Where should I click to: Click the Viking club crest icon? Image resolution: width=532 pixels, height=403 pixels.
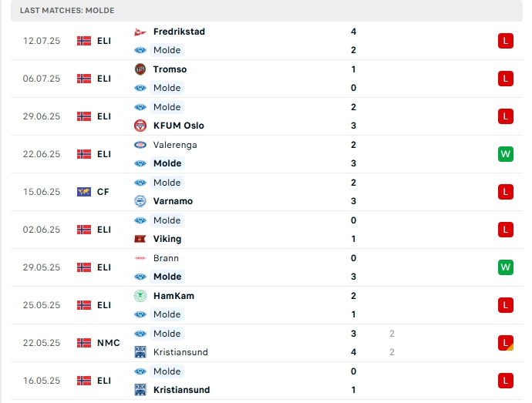click(140, 239)
